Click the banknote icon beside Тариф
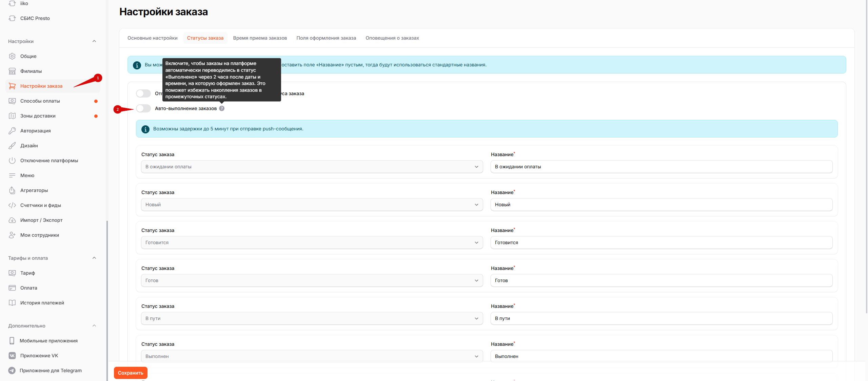 pyautogui.click(x=12, y=273)
